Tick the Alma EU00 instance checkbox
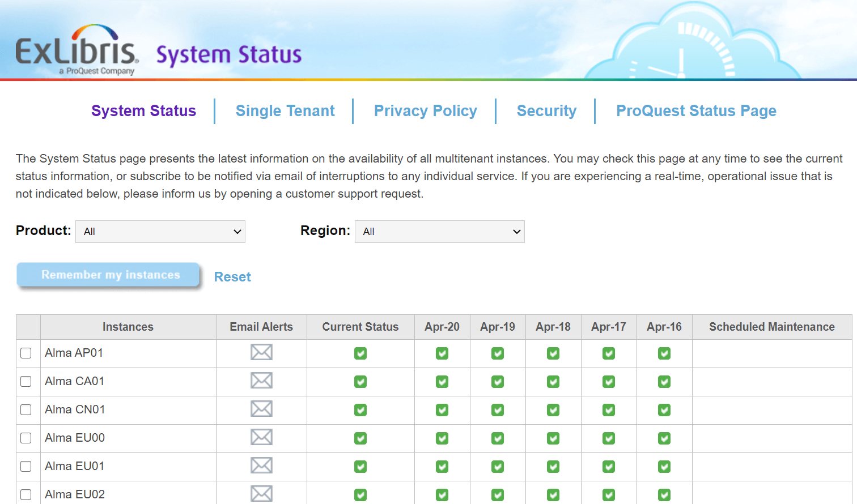 click(x=26, y=438)
